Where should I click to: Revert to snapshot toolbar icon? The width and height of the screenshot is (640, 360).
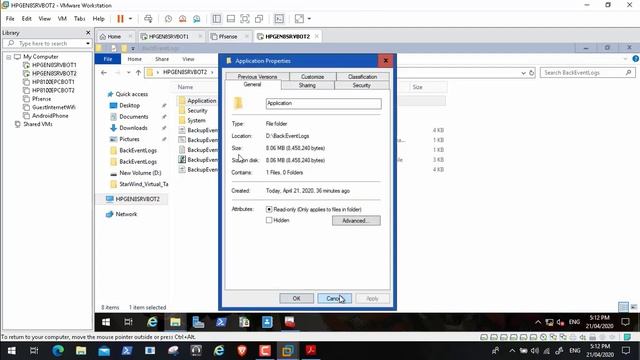(x=182, y=19)
